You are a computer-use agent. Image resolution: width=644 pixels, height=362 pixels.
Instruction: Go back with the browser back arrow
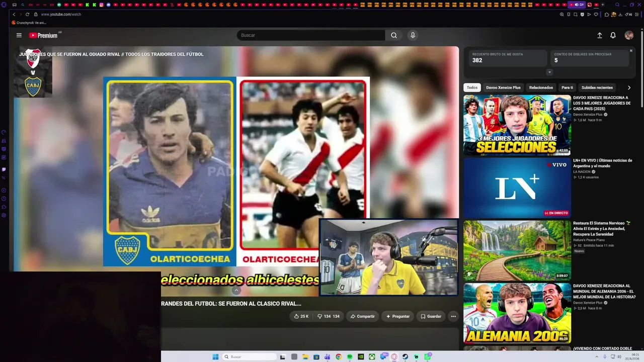coord(14,15)
